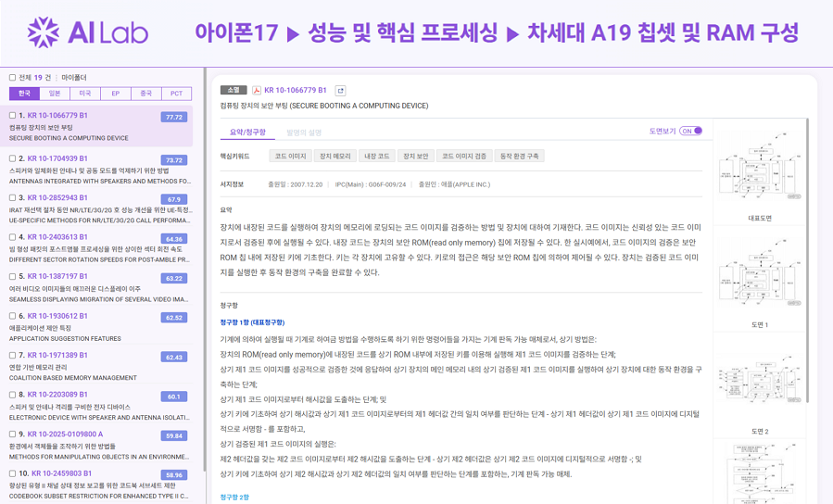This screenshot has width=833, height=504.
Task: Open the 마이폴더 link
Action: 74,78
